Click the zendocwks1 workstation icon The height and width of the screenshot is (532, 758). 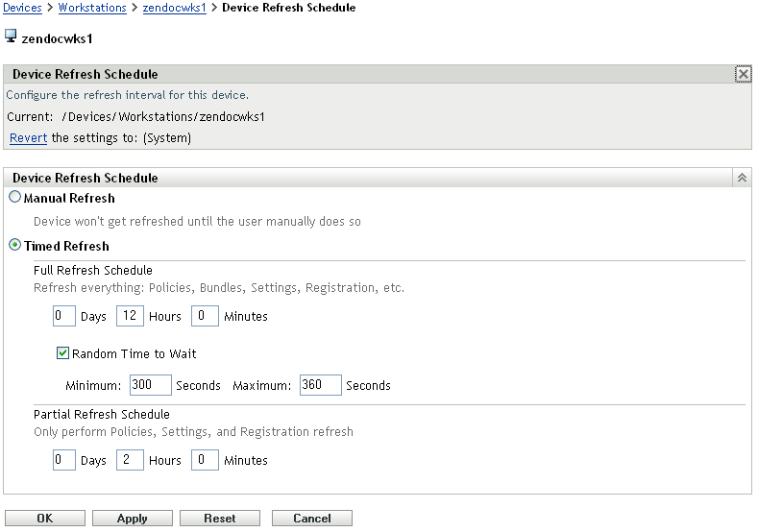pyautogui.click(x=12, y=36)
